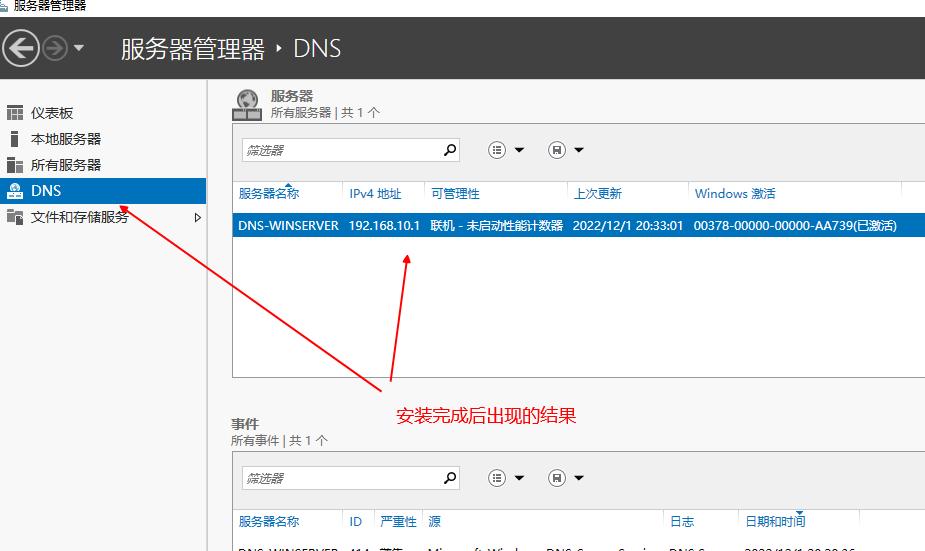925x551 pixels.
Task: Click the DNS role icon in sidebar
Action: [15, 191]
